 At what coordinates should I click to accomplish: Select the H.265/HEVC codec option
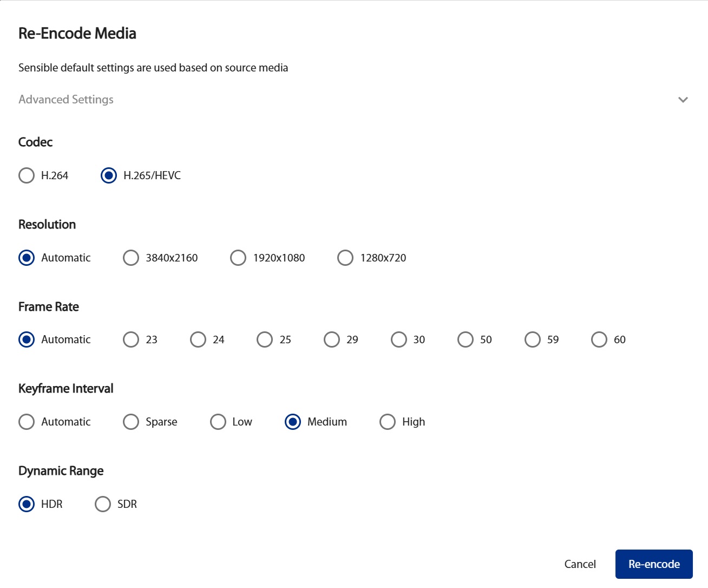109,175
